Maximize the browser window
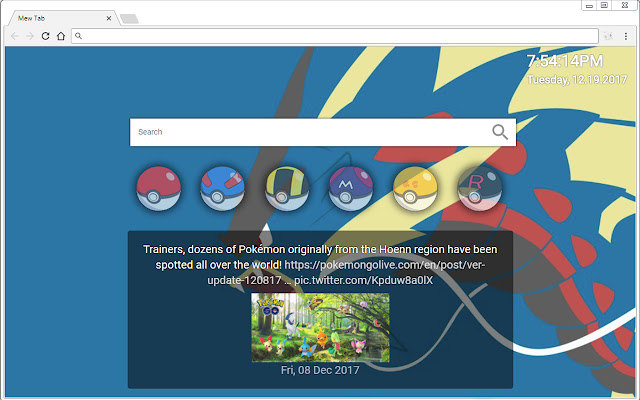The height and width of the screenshot is (400, 640). coord(604,5)
